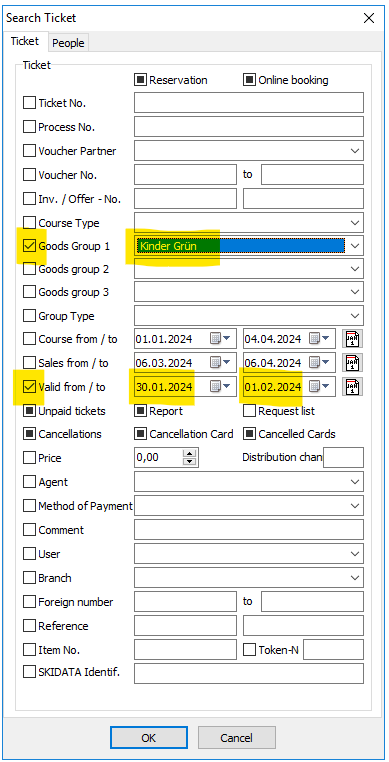
Task: Open calendar picker for Sales to date
Action: pos(320,363)
